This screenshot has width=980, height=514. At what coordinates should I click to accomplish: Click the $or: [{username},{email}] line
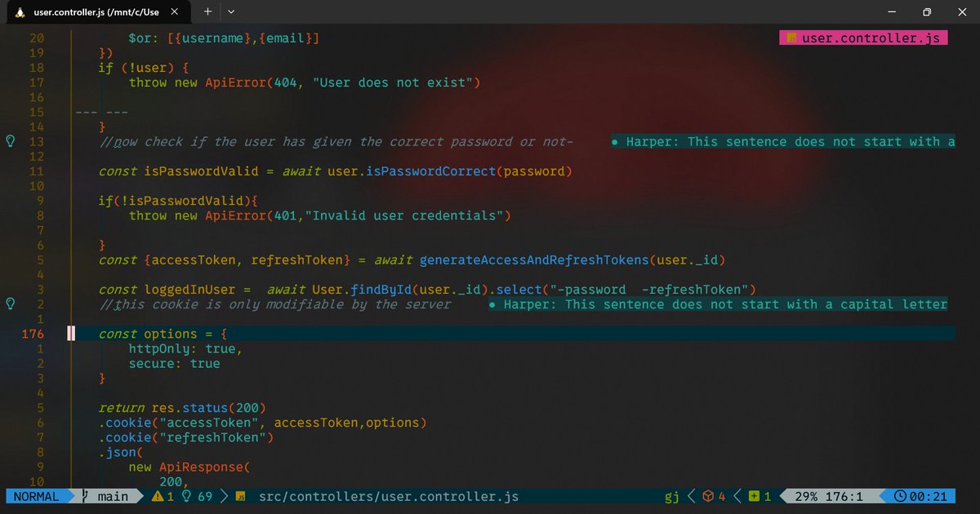(224, 38)
